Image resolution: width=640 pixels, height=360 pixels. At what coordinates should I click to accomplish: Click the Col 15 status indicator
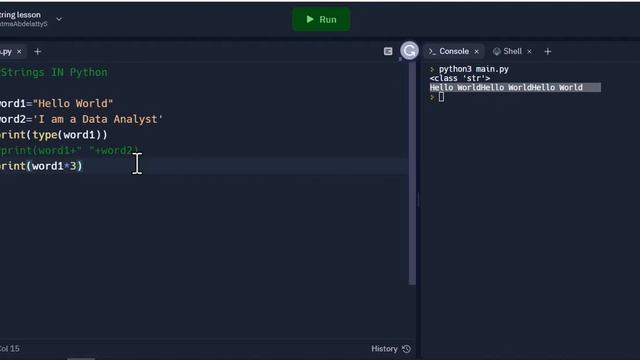(x=10, y=349)
